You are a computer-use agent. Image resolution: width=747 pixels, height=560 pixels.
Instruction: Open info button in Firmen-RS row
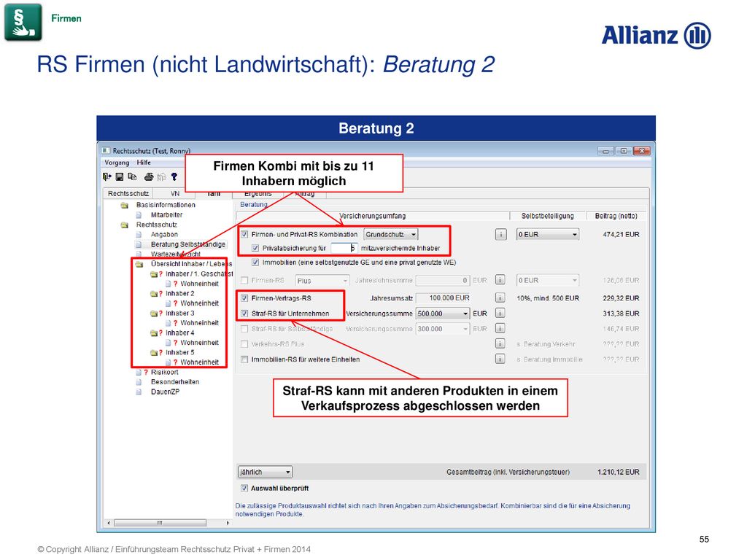500,280
